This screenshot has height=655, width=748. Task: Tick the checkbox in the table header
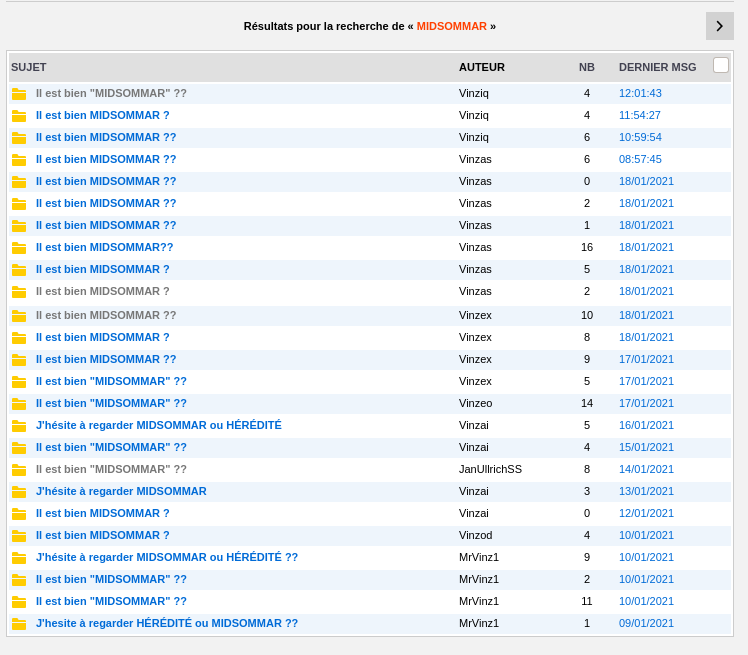tap(721, 65)
